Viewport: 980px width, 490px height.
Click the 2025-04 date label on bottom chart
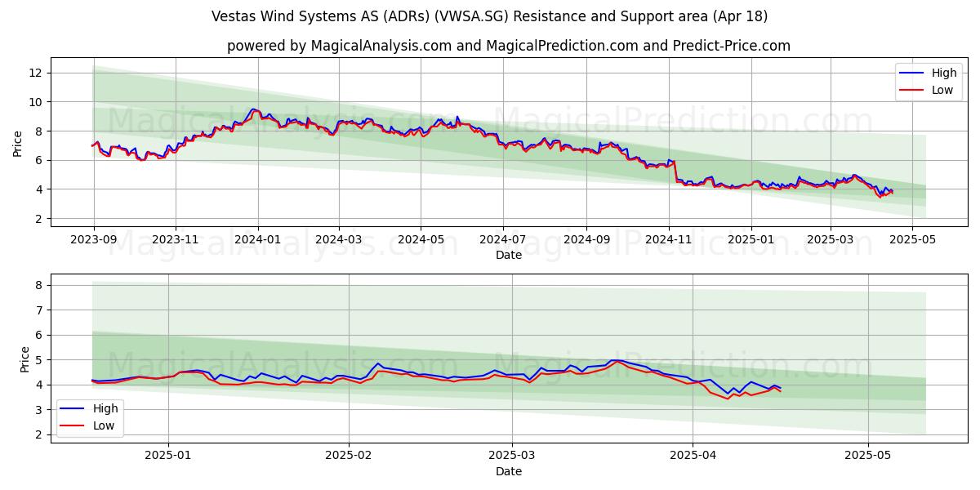coord(693,456)
